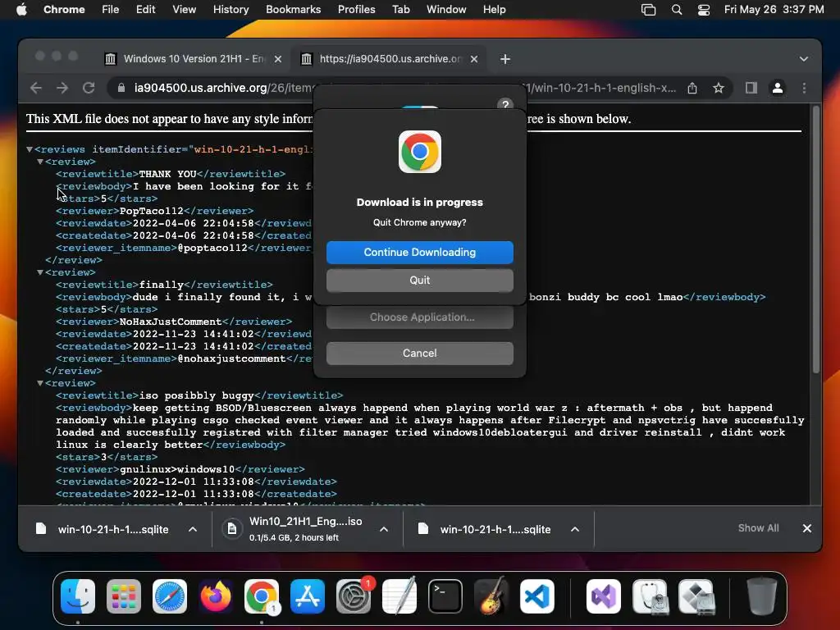840x630 pixels.
Task: Open a new tab
Action: pos(504,59)
